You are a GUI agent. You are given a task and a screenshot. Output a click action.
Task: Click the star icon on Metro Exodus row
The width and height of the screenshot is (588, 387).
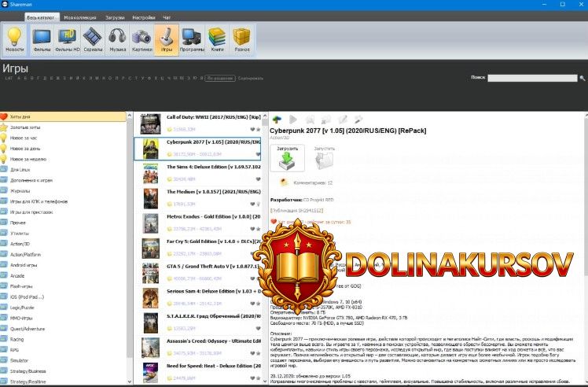[x=258, y=229]
